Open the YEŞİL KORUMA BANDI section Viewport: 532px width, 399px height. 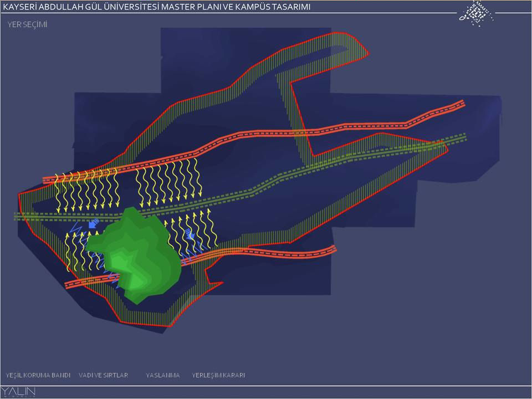click(38, 375)
